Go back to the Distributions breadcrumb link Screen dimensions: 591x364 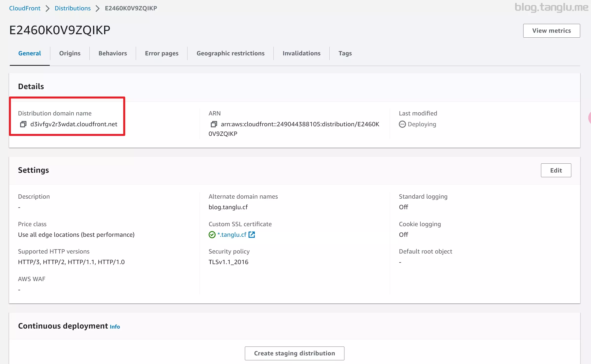point(72,8)
